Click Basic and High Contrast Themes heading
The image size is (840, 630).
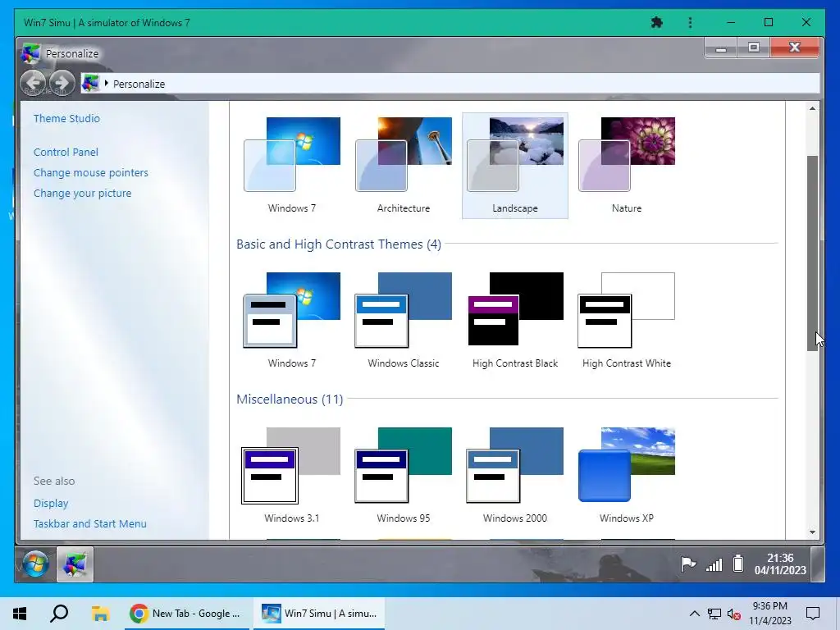339,244
